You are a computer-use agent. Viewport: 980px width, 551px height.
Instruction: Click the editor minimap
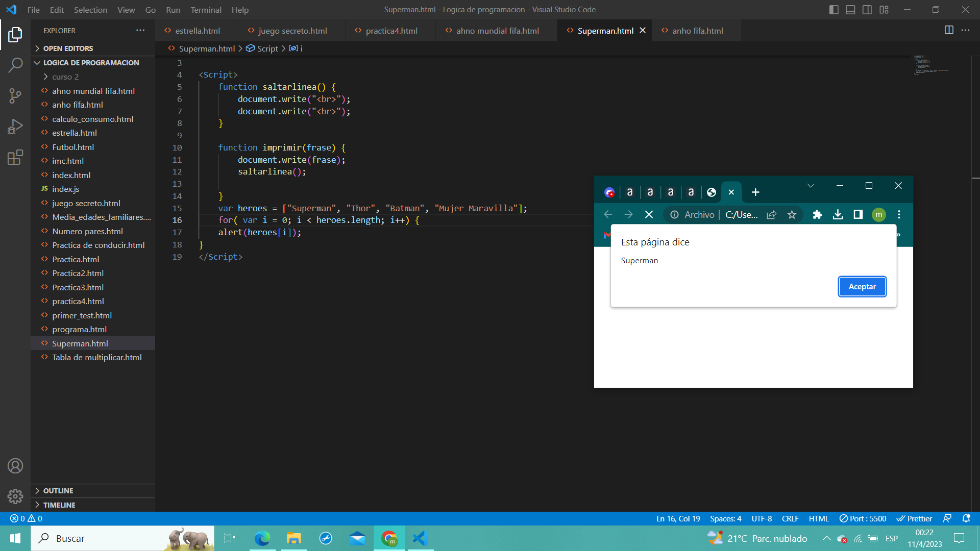(932, 65)
